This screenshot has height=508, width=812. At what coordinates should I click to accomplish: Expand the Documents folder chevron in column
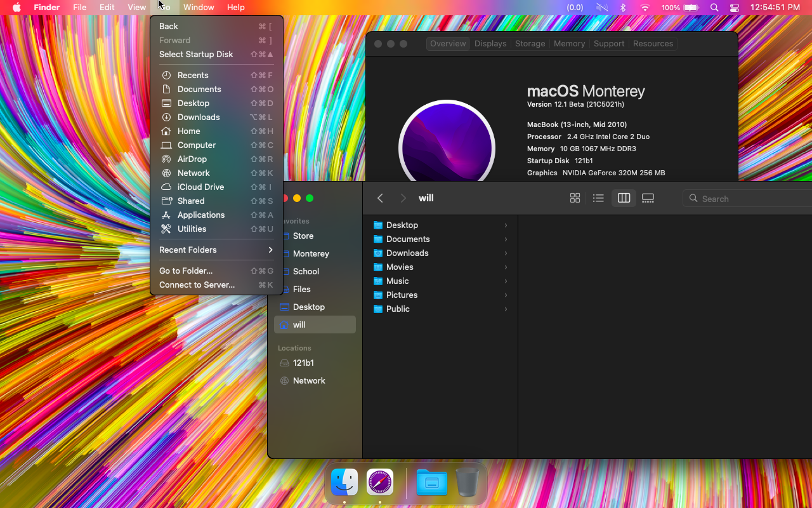tap(506, 239)
